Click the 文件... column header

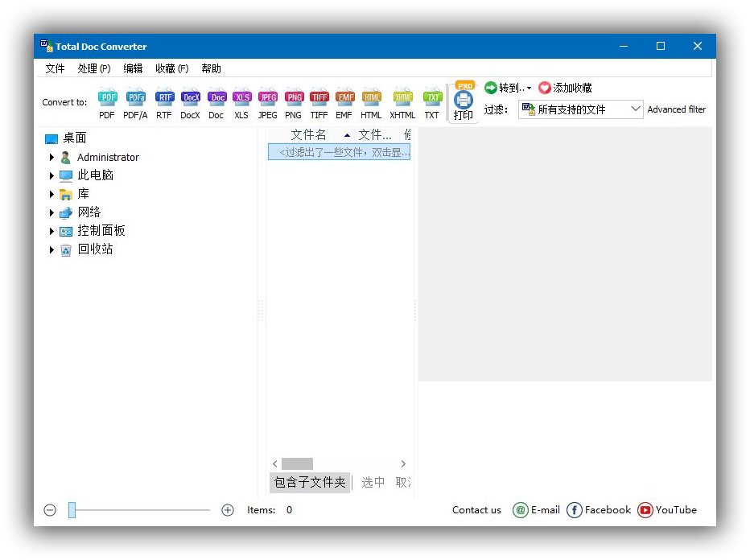point(375,135)
